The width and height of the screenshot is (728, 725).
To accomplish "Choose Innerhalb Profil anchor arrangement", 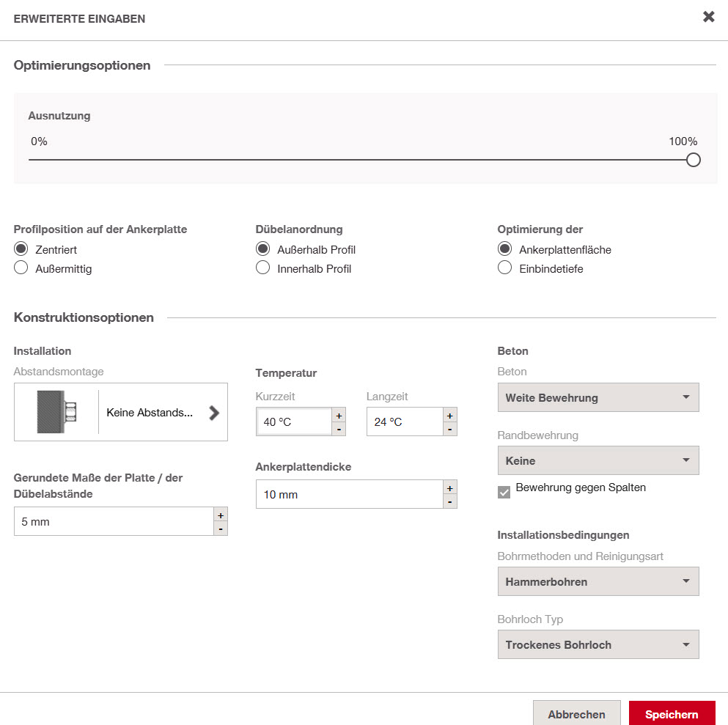I will pyautogui.click(x=262, y=268).
